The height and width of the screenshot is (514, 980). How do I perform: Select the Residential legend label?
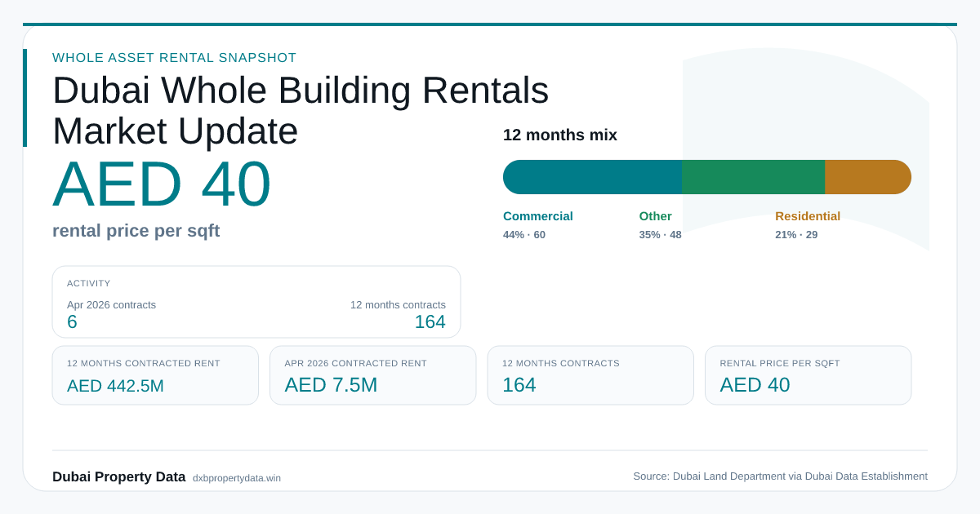click(808, 216)
